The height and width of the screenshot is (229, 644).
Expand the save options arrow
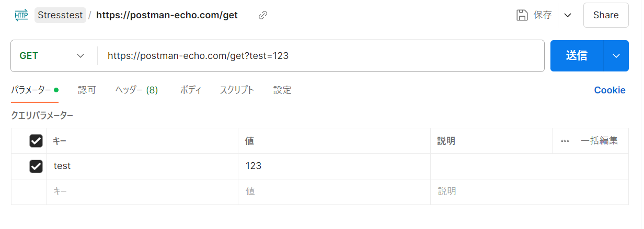point(568,15)
